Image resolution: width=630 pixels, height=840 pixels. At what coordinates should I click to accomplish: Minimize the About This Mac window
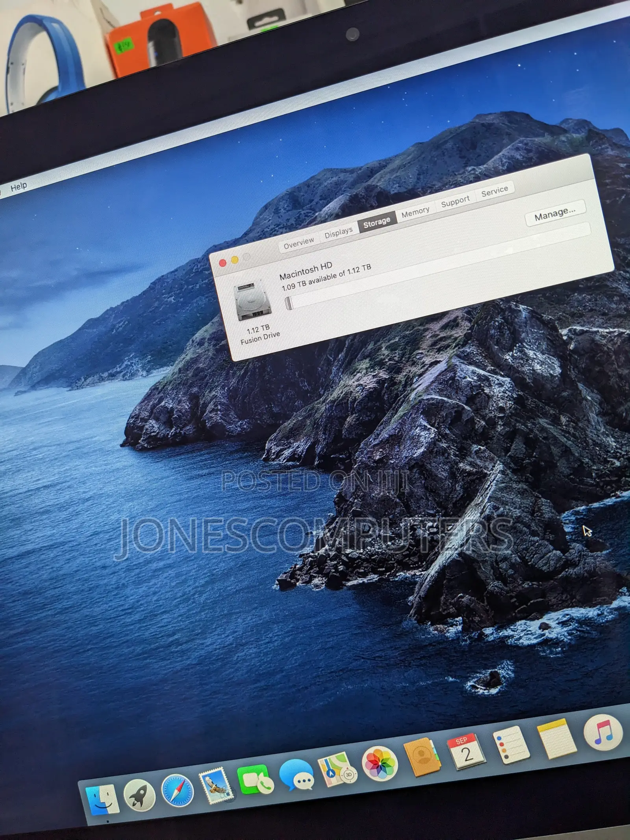[235, 260]
